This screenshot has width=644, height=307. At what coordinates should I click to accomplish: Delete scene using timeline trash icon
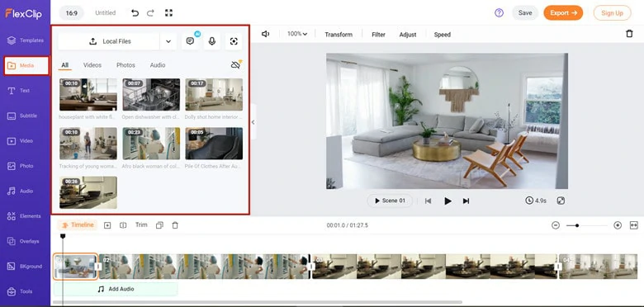click(x=175, y=225)
